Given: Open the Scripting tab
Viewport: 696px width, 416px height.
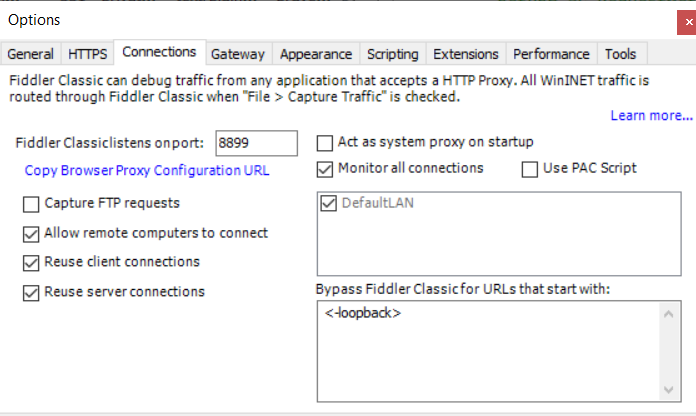Looking at the screenshot, I should pyautogui.click(x=393, y=54).
